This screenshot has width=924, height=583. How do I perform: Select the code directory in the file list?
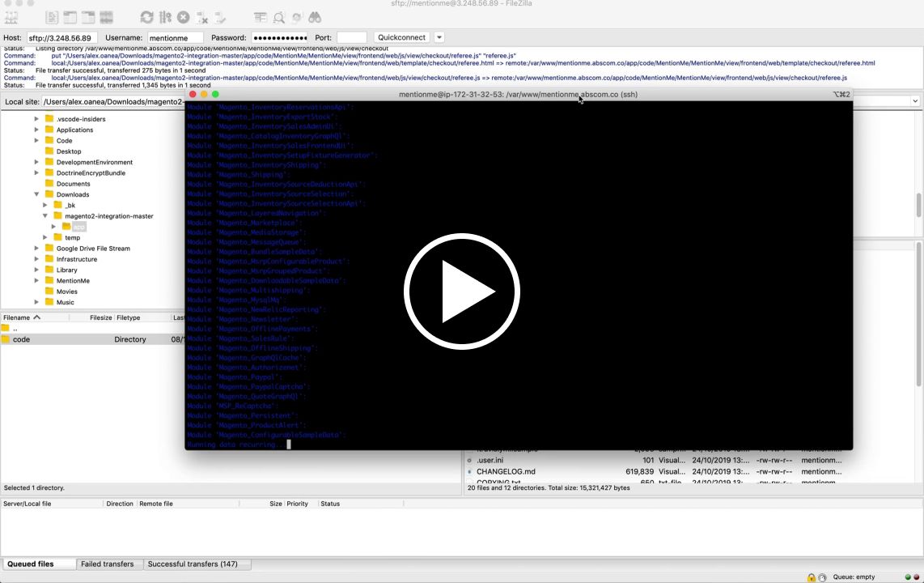click(x=22, y=339)
